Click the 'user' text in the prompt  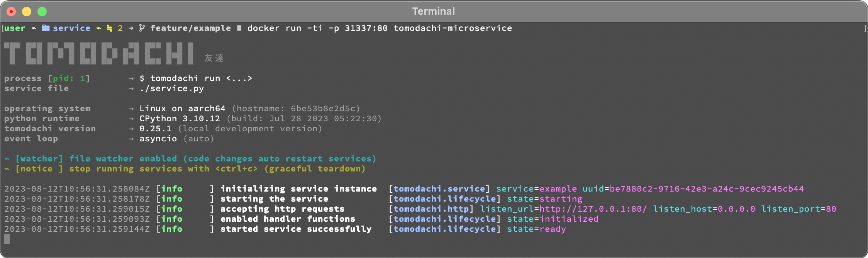point(15,28)
